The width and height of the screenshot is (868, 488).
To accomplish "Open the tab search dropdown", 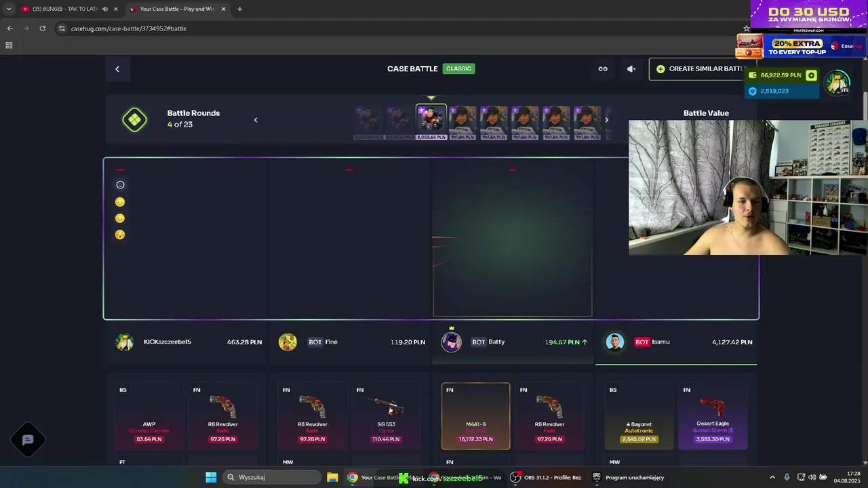I will [x=9, y=9].
